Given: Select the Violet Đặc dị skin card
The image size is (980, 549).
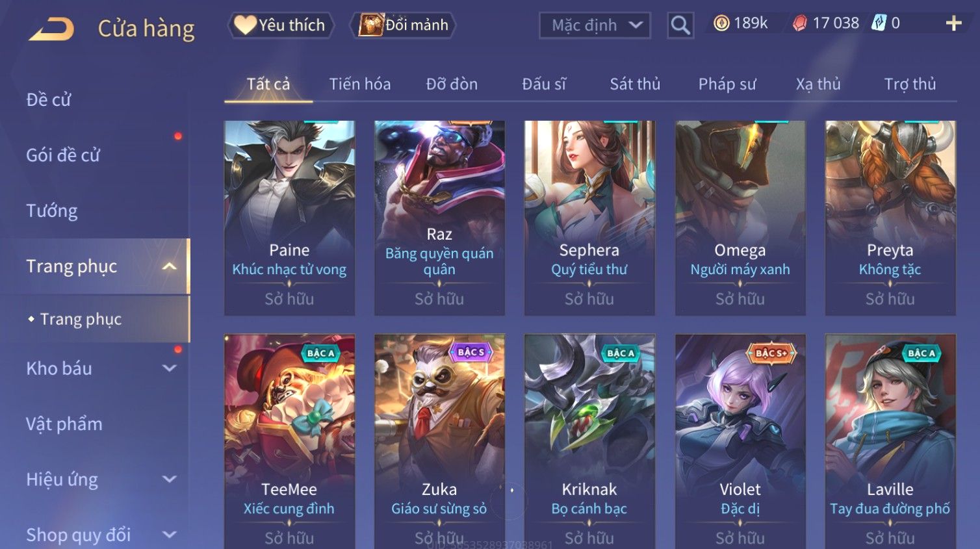Looking at the screenshot, I should [740, 442].
